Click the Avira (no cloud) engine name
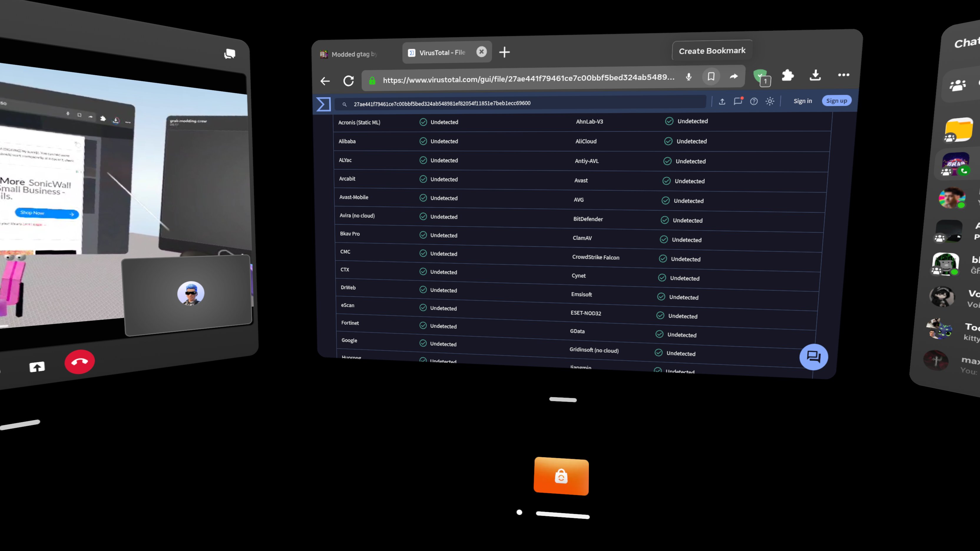Image resolution: width=980 pixels, height=551 pixels. [357, 216]
